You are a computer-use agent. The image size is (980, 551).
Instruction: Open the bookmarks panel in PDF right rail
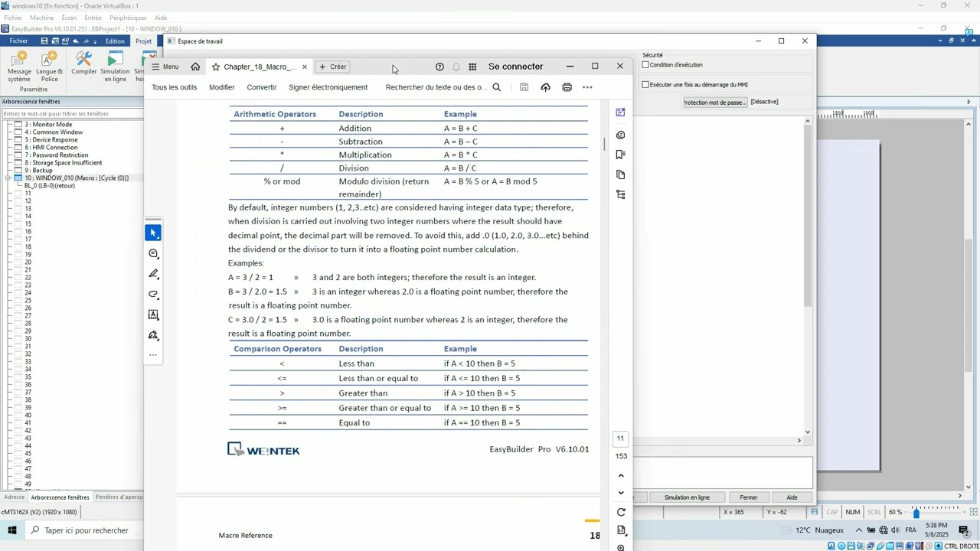(620, 155)
